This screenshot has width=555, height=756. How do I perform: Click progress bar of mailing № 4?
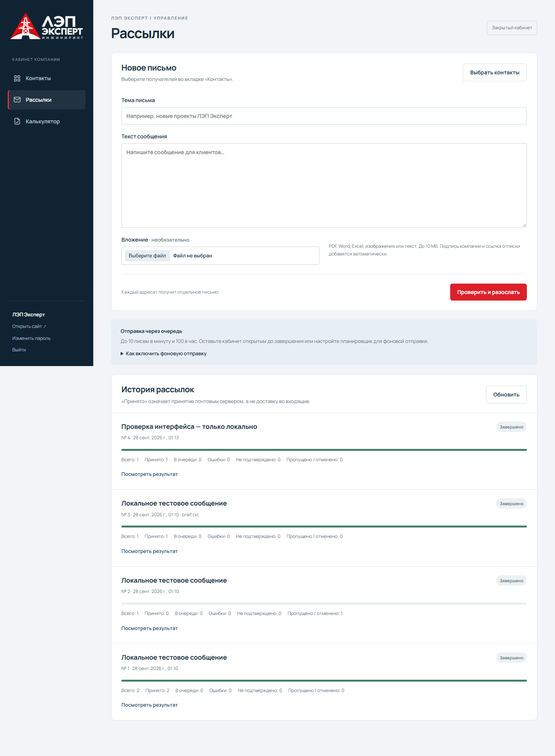click(324, 450)
